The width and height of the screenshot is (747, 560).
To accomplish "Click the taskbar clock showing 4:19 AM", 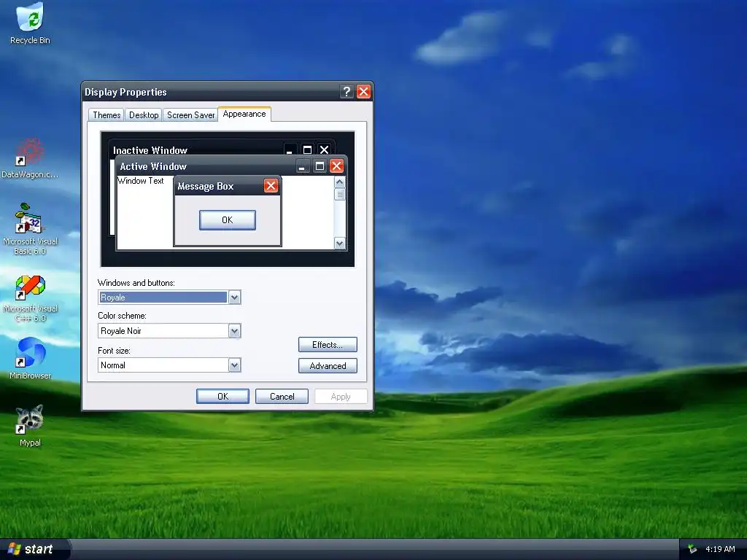I will coord(720,550).
